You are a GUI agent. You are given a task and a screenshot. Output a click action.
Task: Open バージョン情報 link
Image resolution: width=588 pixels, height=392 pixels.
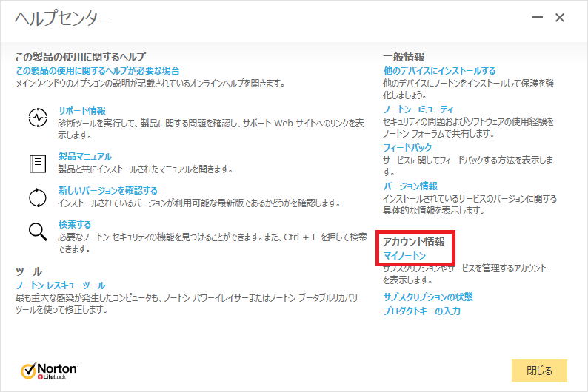[x=410, y=186]
